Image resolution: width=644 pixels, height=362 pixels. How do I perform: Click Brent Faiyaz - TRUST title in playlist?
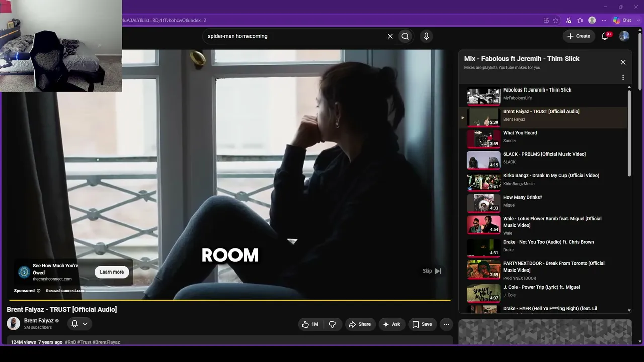(x=541, y=111)
